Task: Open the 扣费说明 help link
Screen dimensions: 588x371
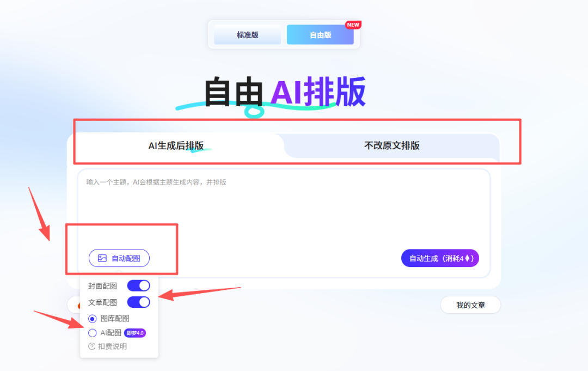Action: 108,346
